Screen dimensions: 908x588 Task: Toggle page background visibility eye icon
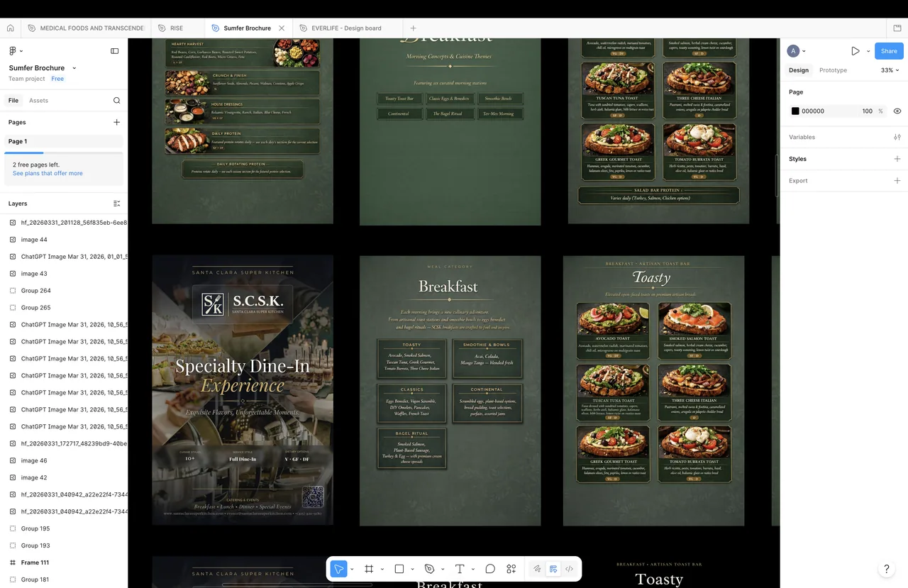pos(897,111)
